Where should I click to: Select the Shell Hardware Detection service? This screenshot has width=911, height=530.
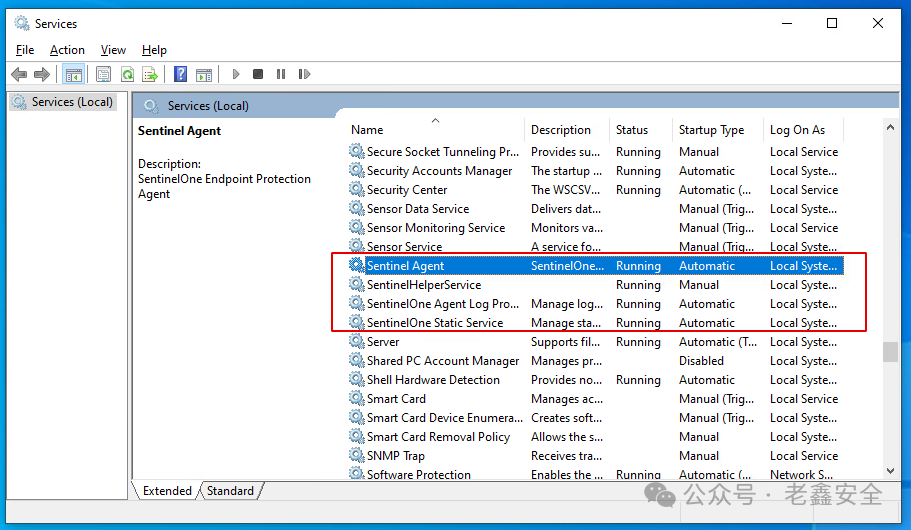point(596,379)
